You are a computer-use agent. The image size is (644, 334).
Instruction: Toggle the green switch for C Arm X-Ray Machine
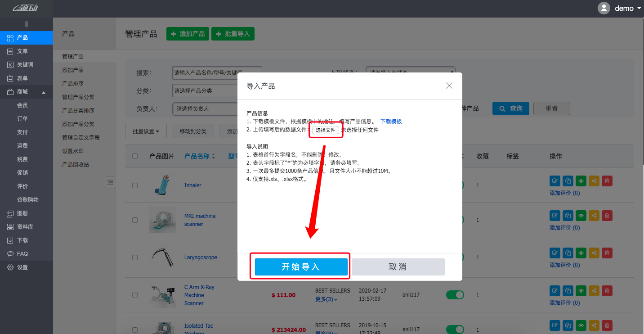pyautogui.click(x=455, y=295)
